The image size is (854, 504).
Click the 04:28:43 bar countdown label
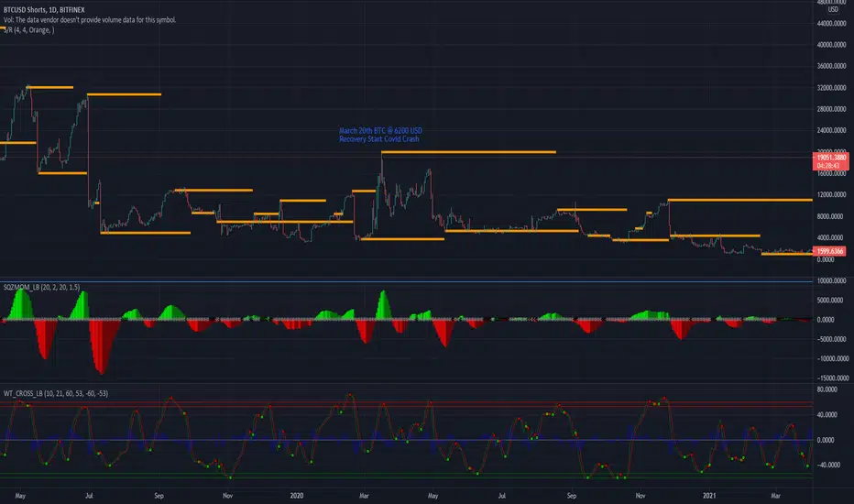(831, 166)
